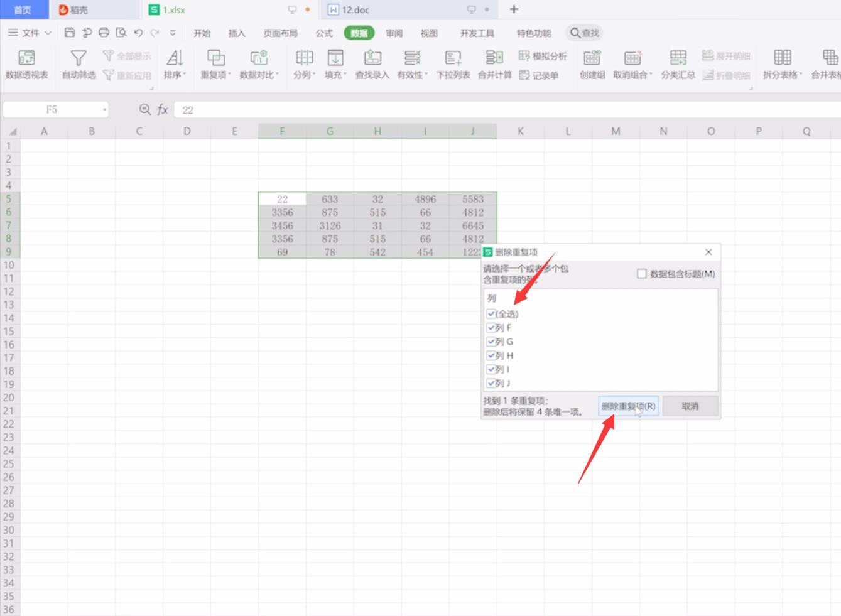This screenshot has width=841, height=616.
Task: Click the 分类汇总 subtotal icon
Action: 678,58
